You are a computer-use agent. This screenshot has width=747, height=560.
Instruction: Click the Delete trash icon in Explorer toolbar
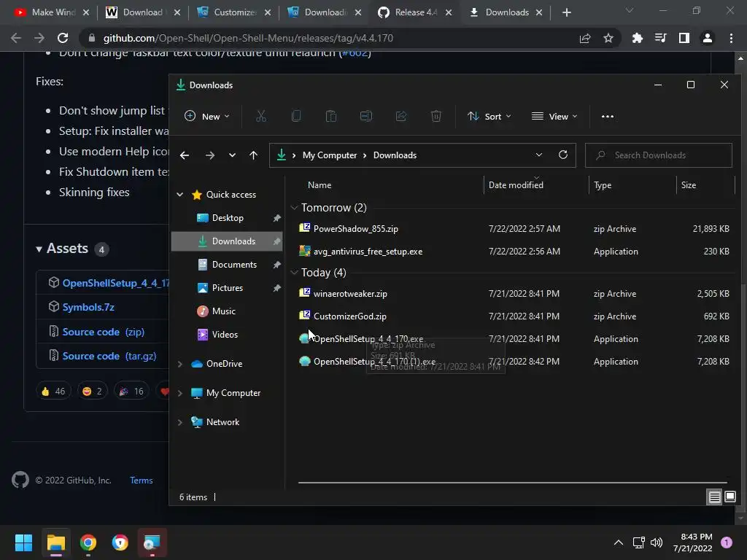[x=436, y=116]
